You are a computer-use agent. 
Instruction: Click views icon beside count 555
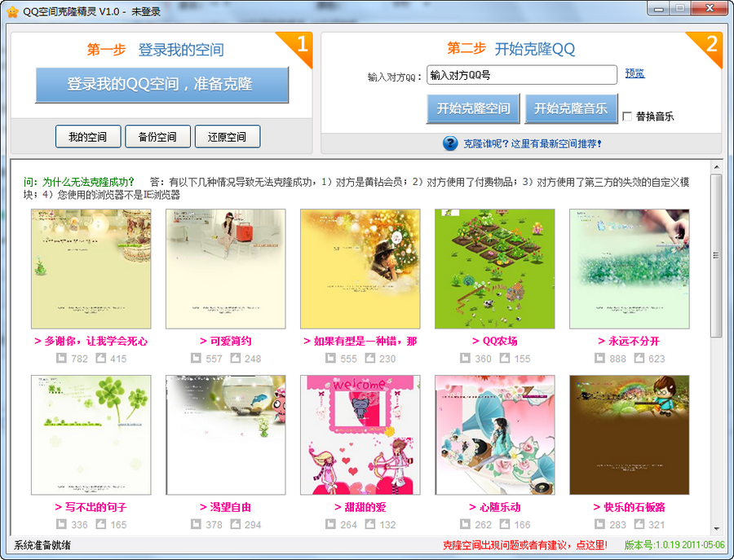330,358
